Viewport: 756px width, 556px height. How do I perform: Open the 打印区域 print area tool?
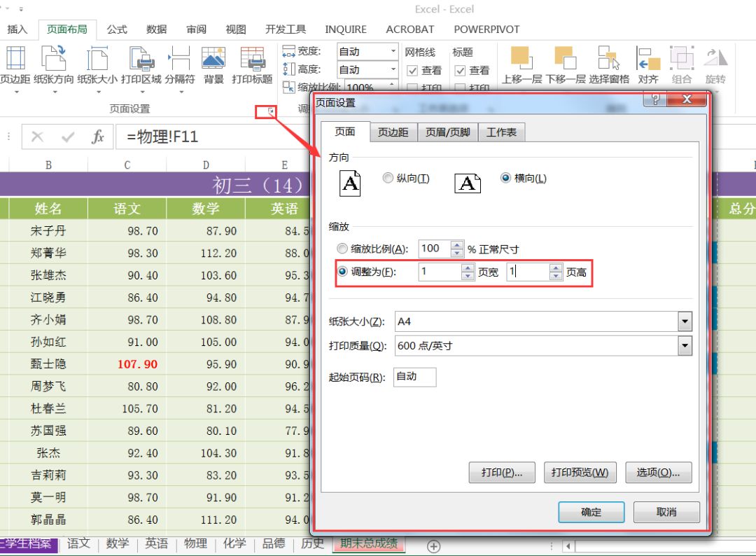[x=141, y=65]
